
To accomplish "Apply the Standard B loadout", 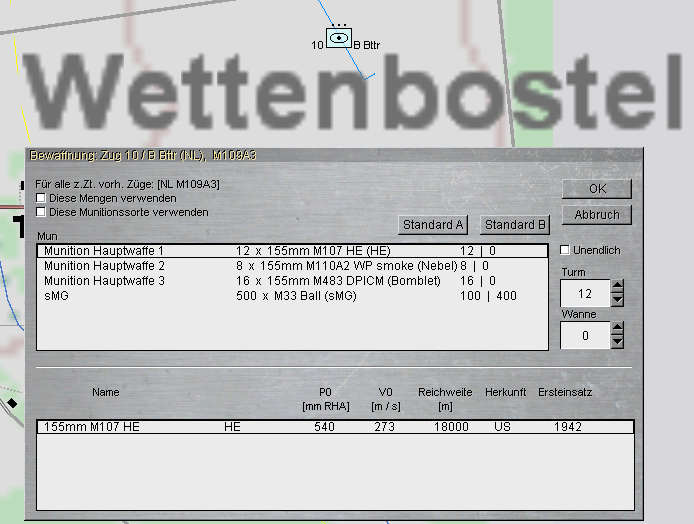I will (x=516, y=225).
